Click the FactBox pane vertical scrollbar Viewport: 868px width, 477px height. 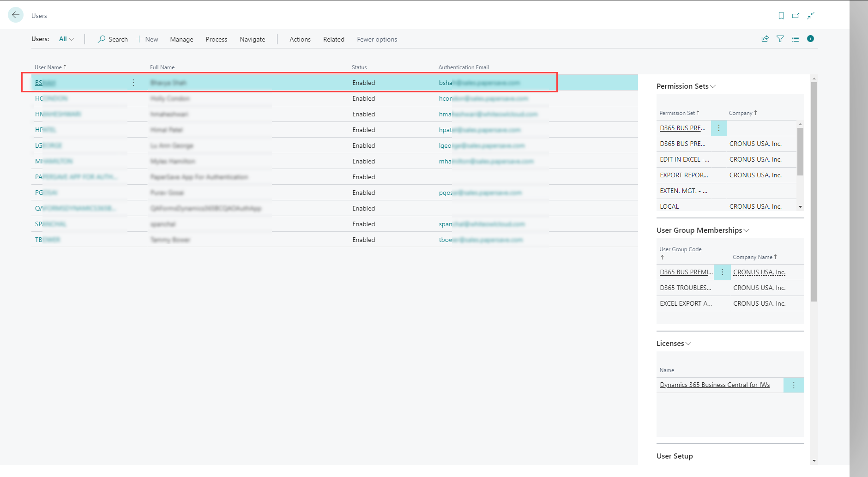tap(814, 192)
